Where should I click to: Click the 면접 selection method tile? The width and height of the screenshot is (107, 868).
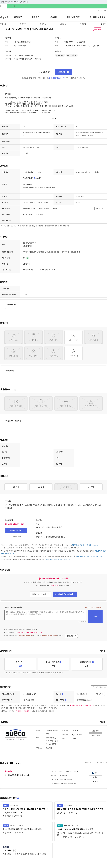41,487
